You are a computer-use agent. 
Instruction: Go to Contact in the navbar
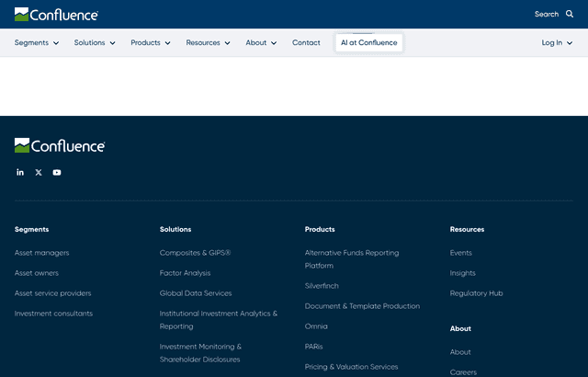pos(306,43)
